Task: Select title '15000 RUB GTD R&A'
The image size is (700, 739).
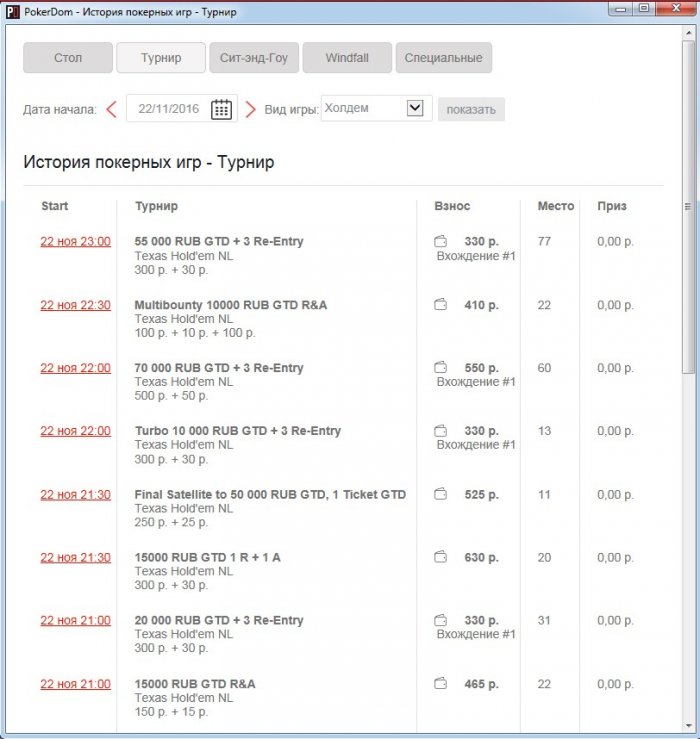Action: point(195,684)
